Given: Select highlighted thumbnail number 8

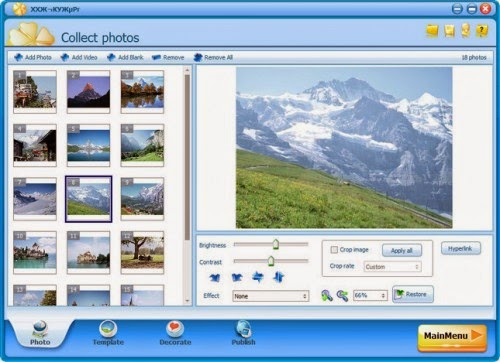Looking at the screenshot, I should point(88,199).
